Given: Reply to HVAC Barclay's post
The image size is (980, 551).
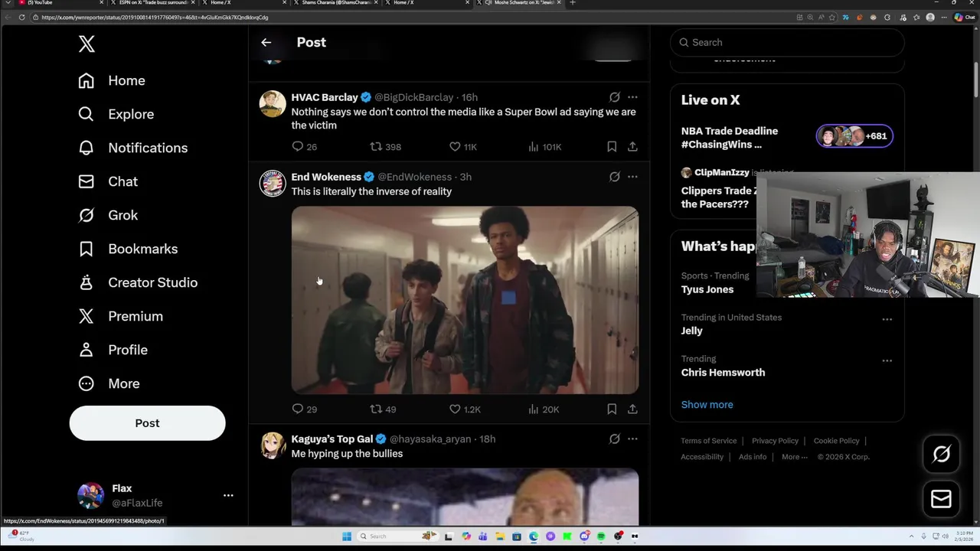Looking at the screenshot, I should pyautogui.click(x=298, y=146).
